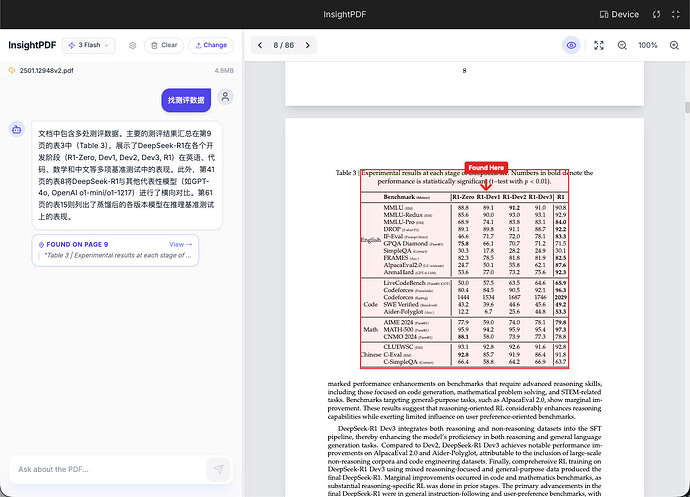
Task: Click the Clear chat button
Action: coord(164,45)
